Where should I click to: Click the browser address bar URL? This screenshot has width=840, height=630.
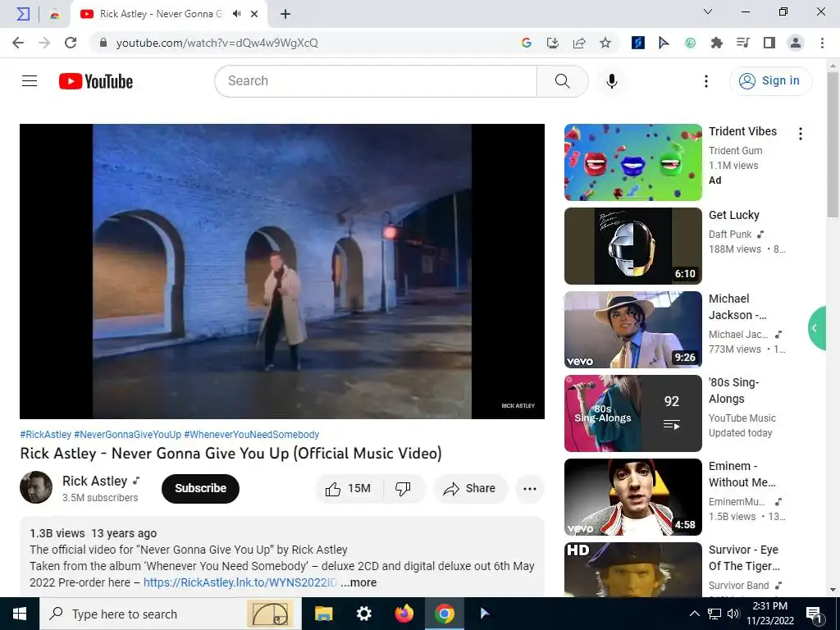(x=217, y=43)
